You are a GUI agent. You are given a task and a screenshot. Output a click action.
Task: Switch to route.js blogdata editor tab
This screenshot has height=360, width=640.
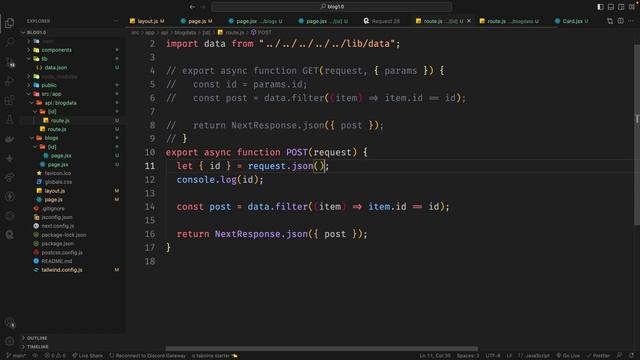[x=509, y=21]
